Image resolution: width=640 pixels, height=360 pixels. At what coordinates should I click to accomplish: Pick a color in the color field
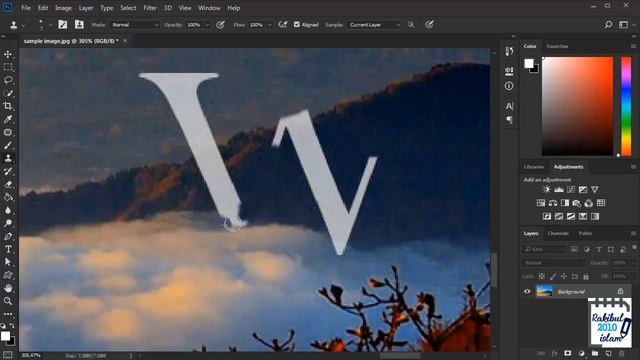click(x=578, y=106)
